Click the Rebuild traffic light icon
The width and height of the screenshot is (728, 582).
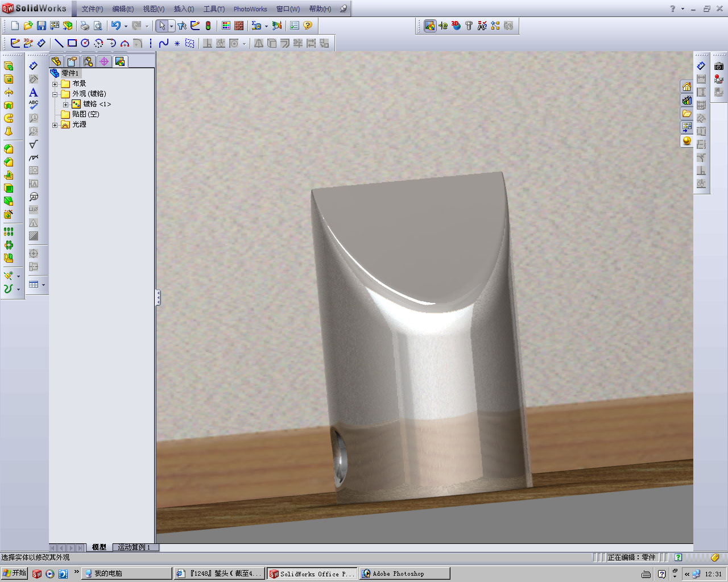pyautogui.click(x=208, y=26)
